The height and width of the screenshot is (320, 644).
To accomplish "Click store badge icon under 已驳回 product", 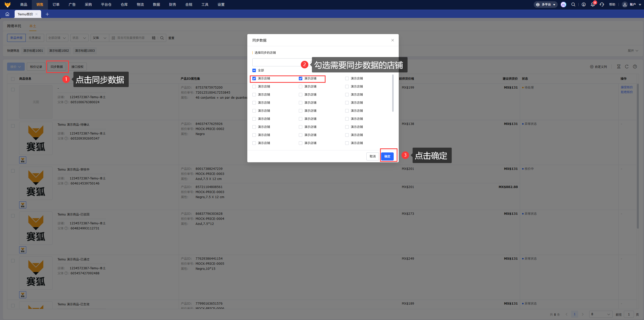I will coord(23,250).
